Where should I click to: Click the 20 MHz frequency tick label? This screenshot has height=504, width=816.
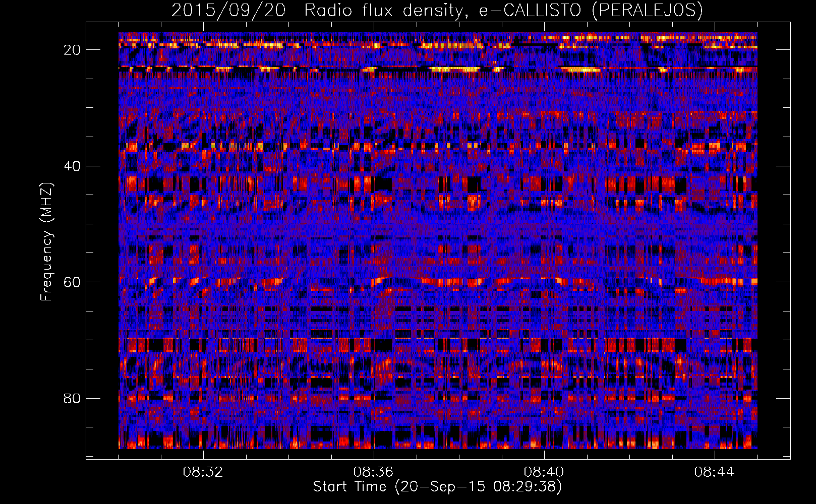tap(73, 50)
